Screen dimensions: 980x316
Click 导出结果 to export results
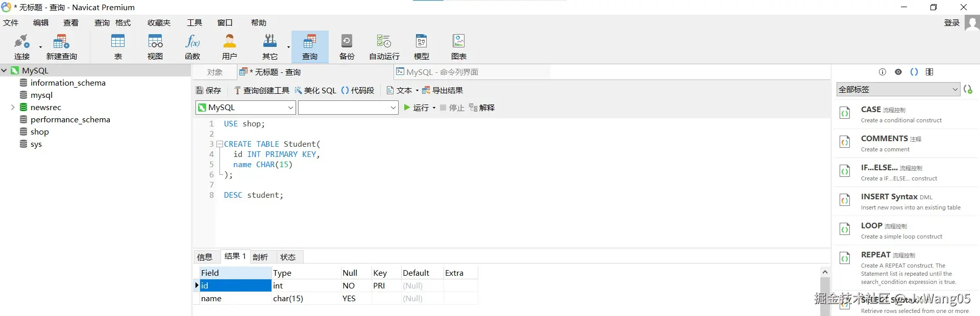443,91
